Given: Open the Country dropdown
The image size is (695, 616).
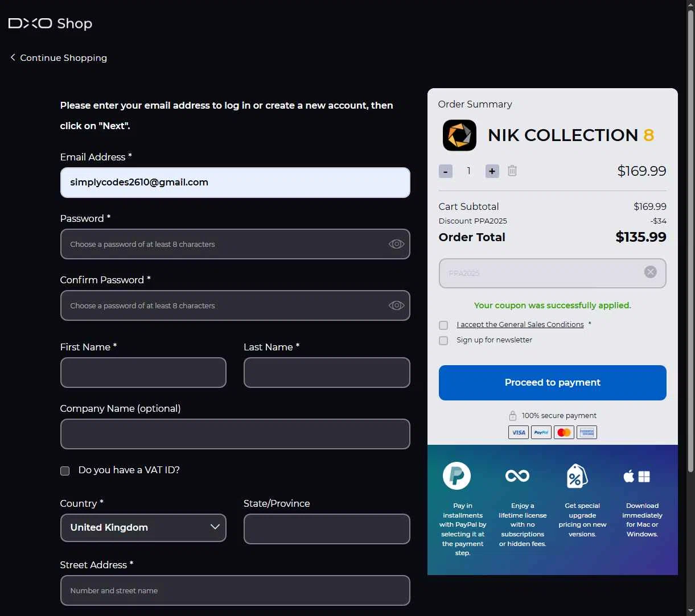Looking at the screenshot, I should coord(143,528).
